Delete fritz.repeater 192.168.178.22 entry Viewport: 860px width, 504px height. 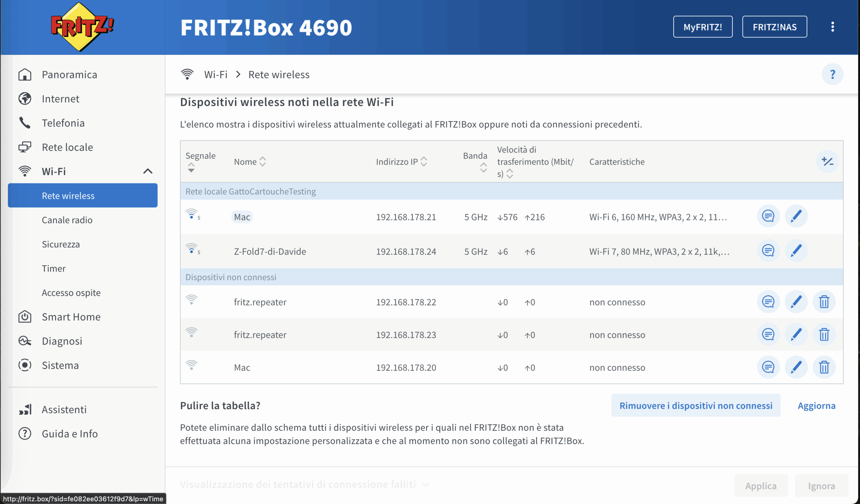click(x=824, y=302)
